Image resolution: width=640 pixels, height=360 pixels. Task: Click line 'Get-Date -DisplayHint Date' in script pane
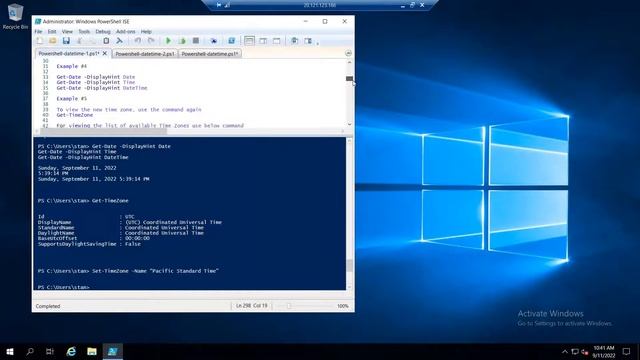click(96, 77)
